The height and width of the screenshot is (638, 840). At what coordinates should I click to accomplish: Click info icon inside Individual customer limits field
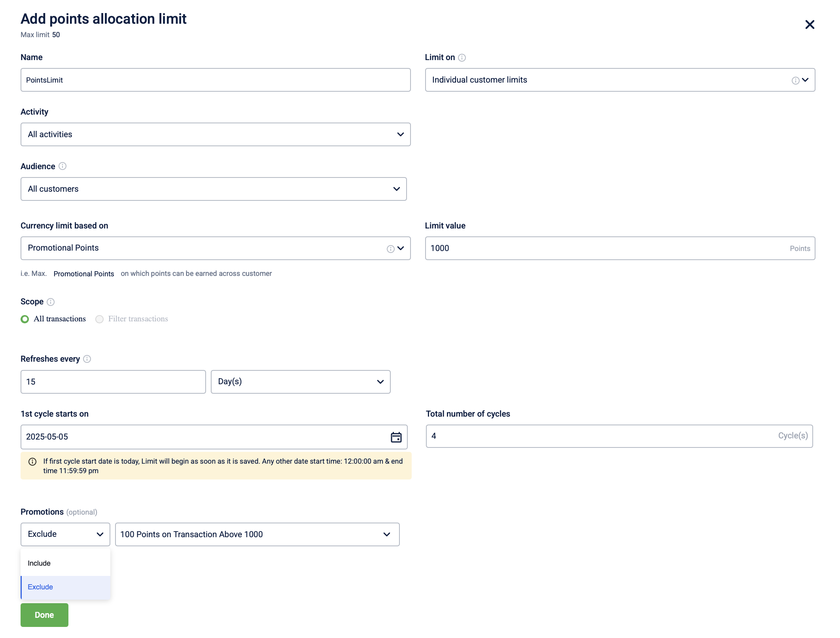tap(795, 81)
